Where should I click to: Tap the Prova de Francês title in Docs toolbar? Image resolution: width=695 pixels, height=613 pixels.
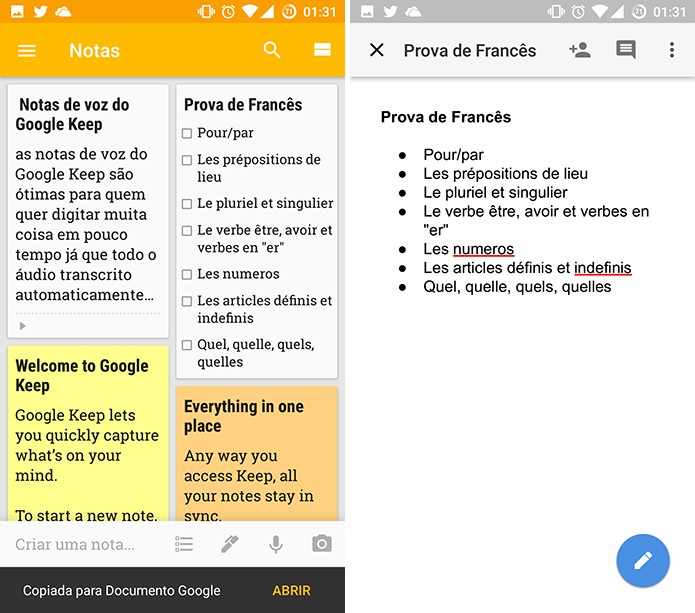pos(470,51)
